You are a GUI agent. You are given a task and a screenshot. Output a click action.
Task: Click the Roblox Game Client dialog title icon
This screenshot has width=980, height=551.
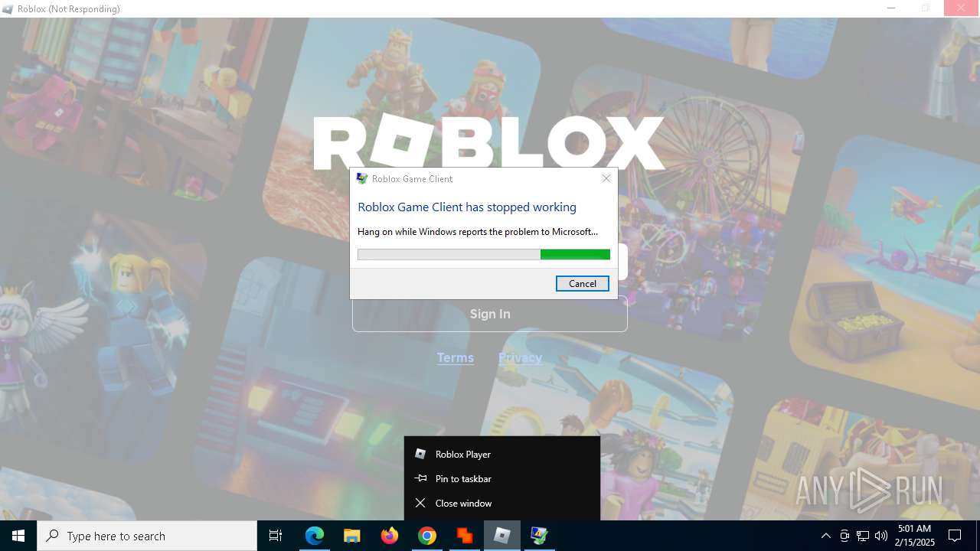[362, 178]
